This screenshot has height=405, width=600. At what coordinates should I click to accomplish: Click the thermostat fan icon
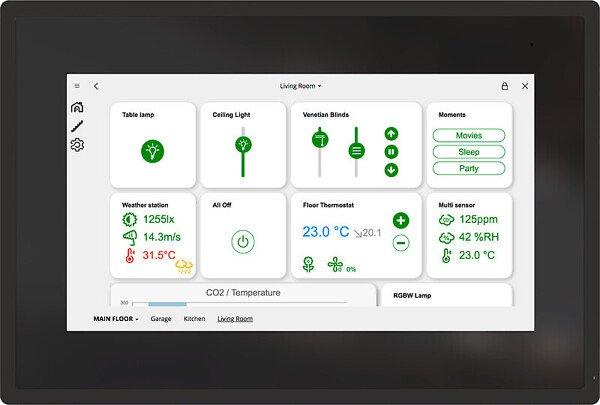coord(334,265)
